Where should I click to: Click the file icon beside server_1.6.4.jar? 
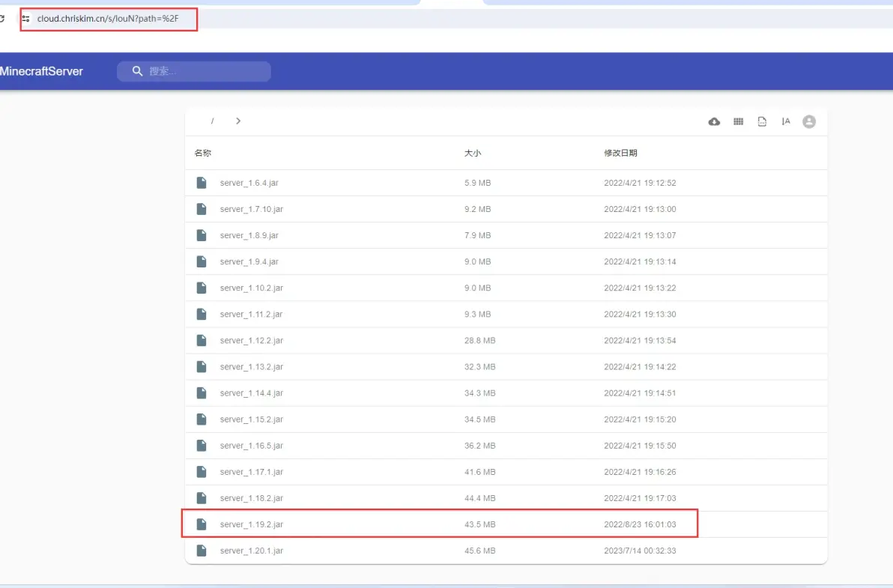(202, 183)
